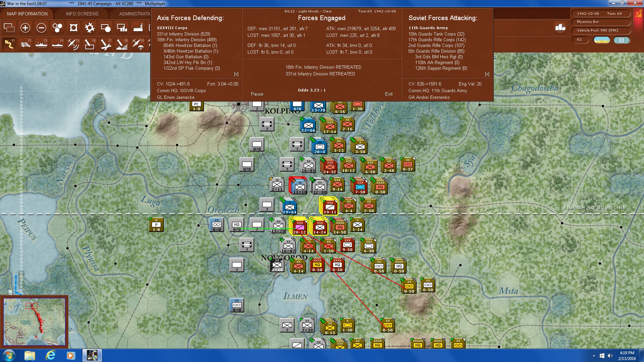Select the 0-37 Soviet airbase counter
The image size is (644, 362).
point(408,165)
